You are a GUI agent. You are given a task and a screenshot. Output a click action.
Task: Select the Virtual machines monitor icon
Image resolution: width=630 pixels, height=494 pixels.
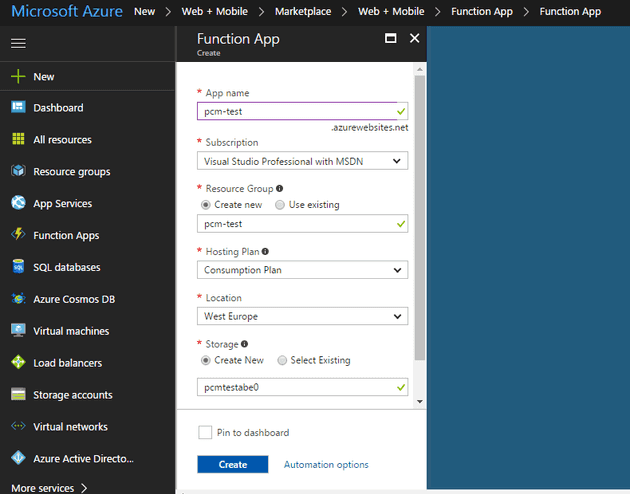coord(18,330)
